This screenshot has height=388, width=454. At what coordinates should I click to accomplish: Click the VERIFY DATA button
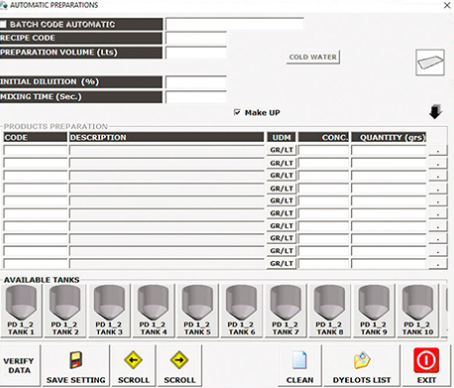coord(20,366)
